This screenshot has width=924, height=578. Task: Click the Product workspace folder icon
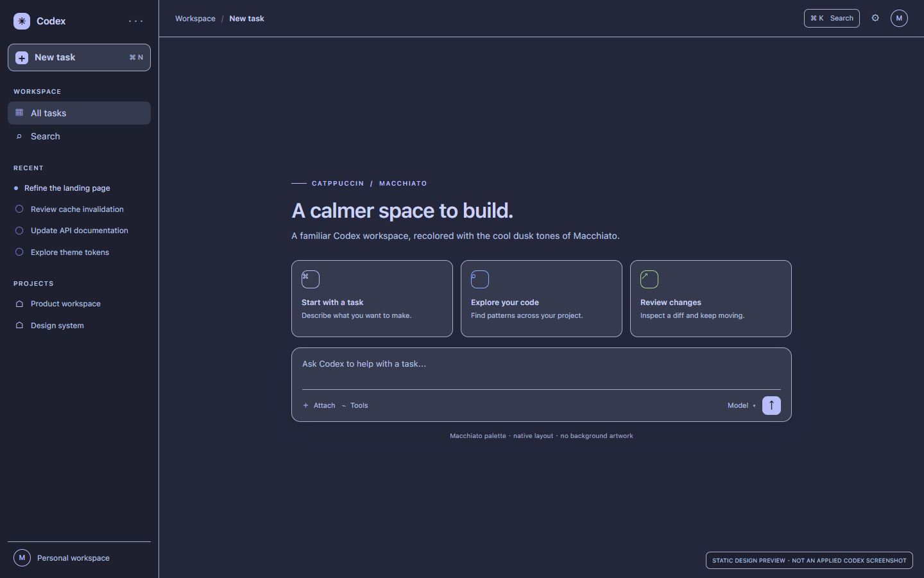19,304
